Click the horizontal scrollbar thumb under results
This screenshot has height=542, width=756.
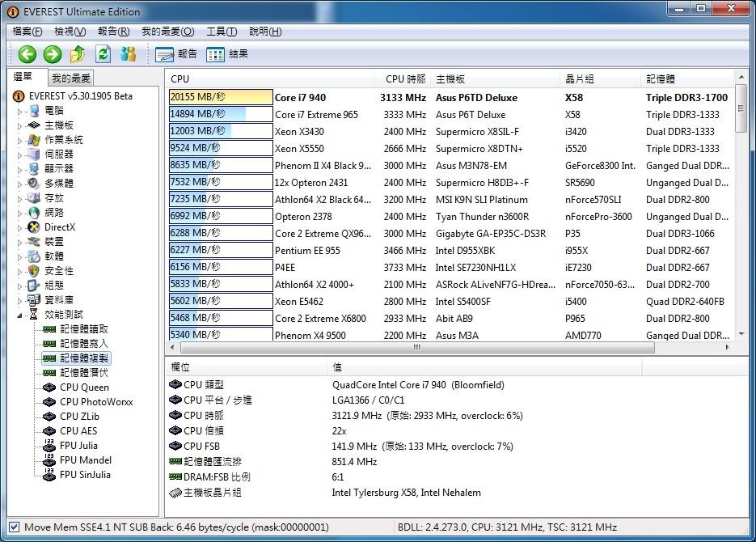(x=417, y=347)
